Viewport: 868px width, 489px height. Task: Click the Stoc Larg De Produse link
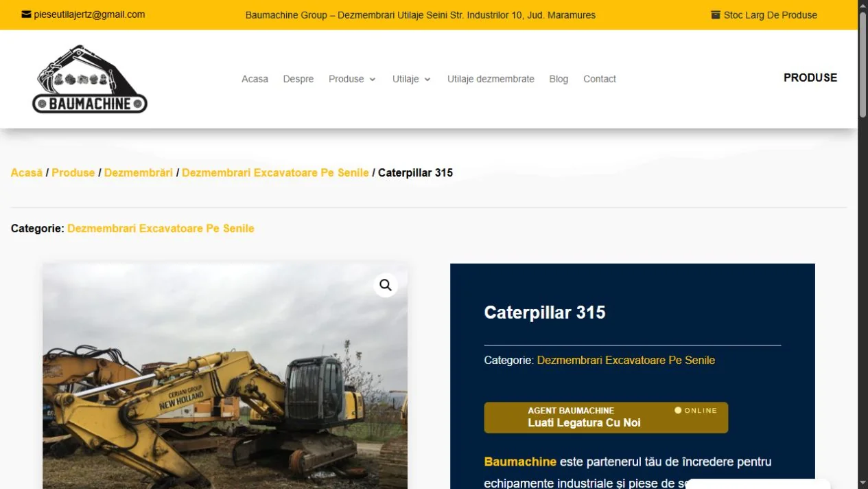point(771,15)
